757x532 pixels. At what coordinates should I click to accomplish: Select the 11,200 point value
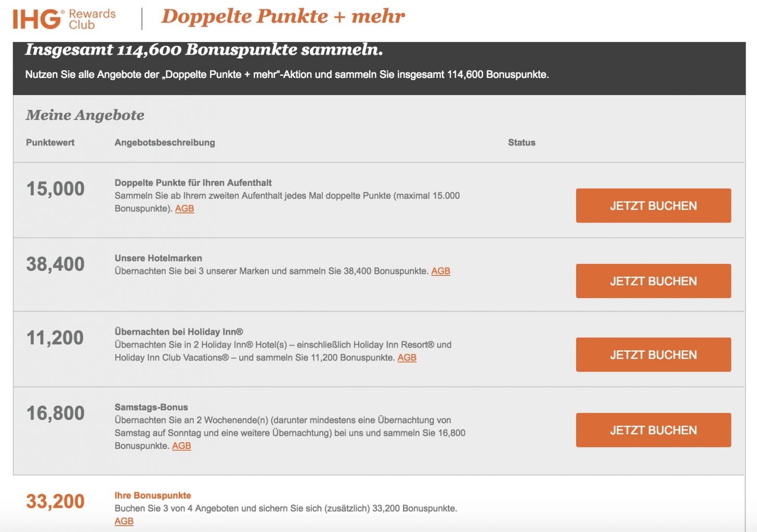pyautogui.click(x=55, y=338)
